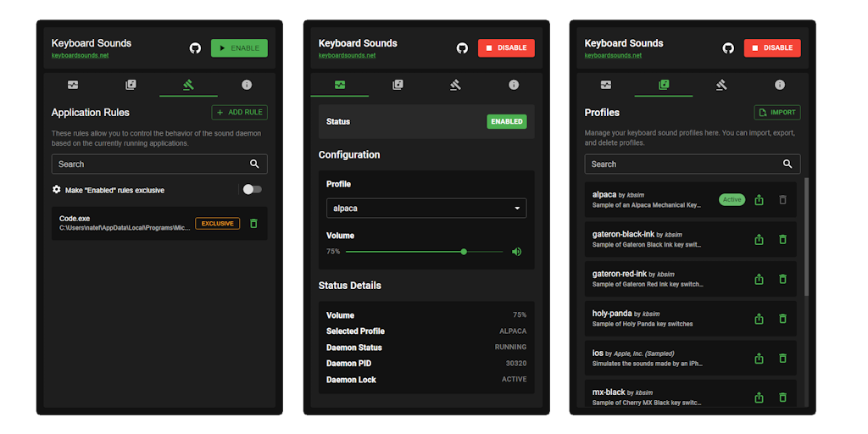Click the trash icon for mx-black profile
This screenshot has width=868, height=434.
point(782,397)
